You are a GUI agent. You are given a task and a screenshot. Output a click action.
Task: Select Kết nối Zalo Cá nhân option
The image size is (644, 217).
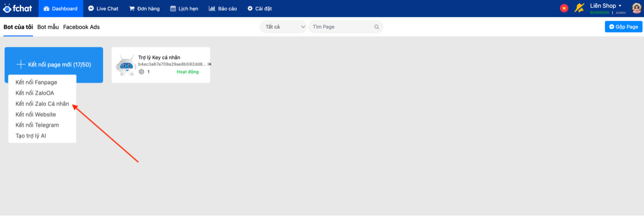point(42,104)
